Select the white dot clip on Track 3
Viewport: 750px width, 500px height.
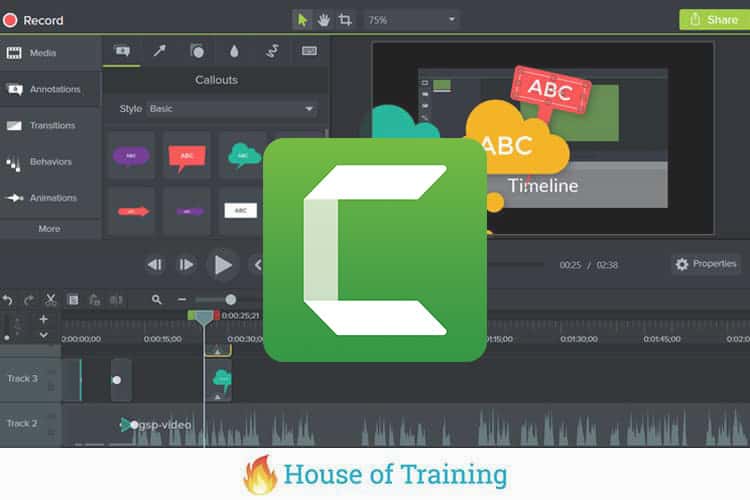[x=121, y=380]
